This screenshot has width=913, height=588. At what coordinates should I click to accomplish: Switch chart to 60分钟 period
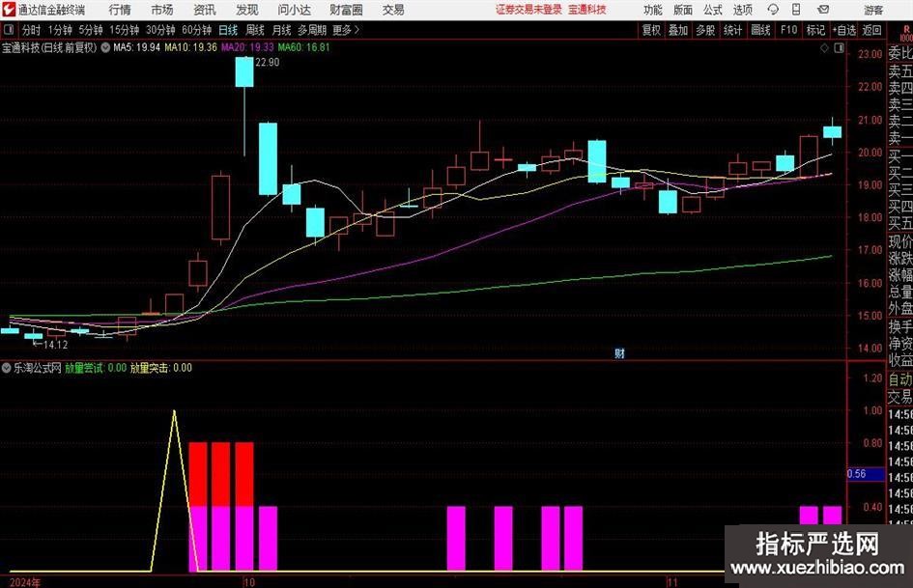pyautogui.click(x=196, y=30)
